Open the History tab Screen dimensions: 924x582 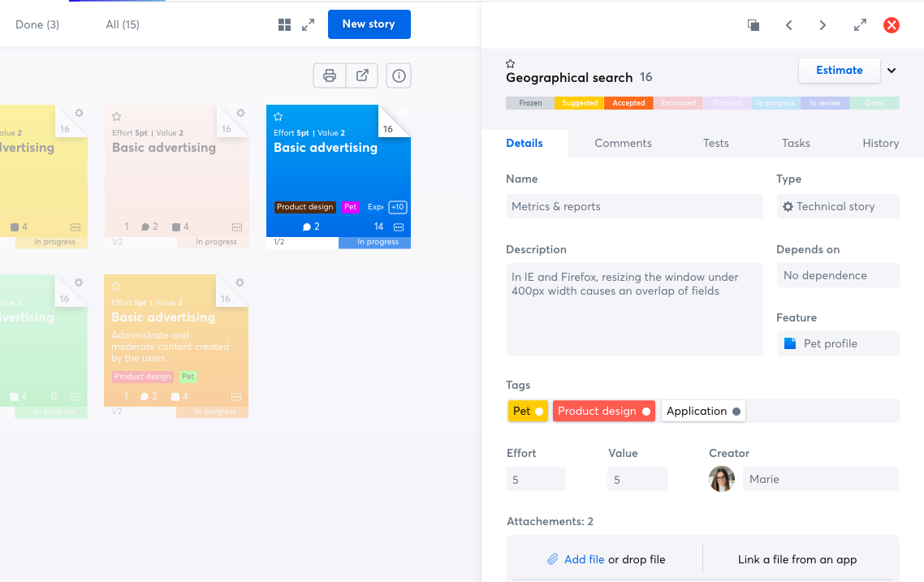pyautogui.click(x=880, y=143)
